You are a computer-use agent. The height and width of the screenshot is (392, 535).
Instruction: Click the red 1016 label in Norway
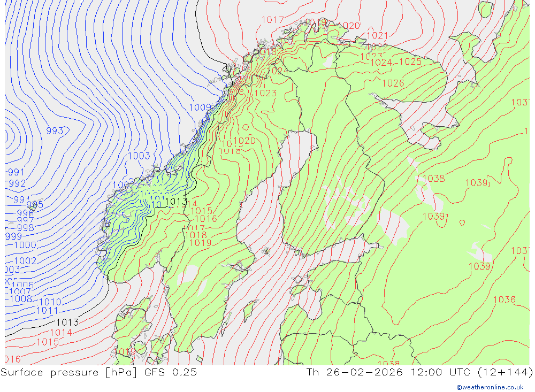206,219
